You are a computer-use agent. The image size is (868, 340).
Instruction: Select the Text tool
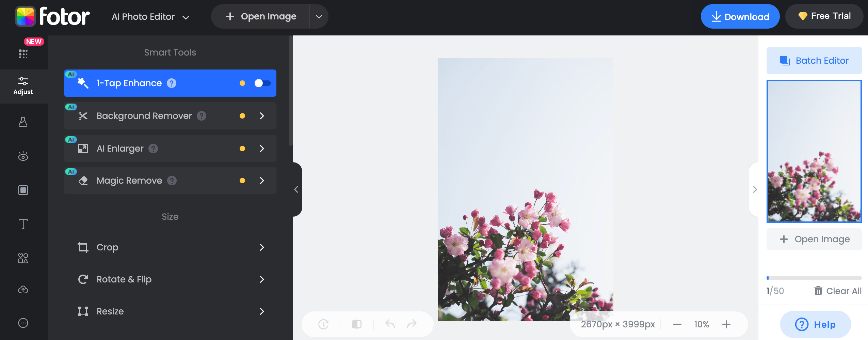(23, 224)
